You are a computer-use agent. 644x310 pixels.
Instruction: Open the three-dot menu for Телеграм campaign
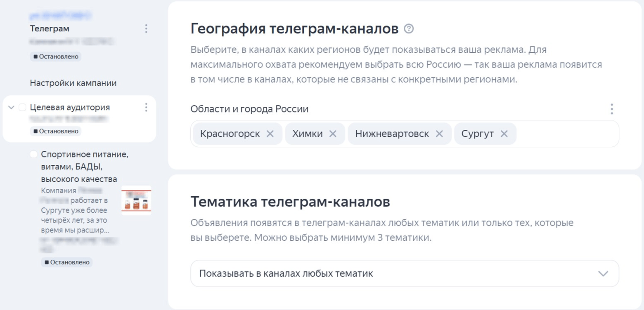point(146,28)
